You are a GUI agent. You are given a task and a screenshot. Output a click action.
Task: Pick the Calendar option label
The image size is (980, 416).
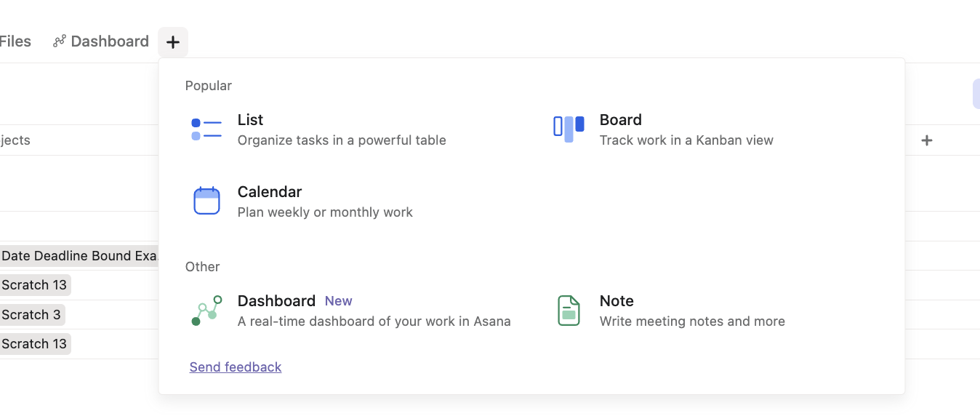(269, 192)
